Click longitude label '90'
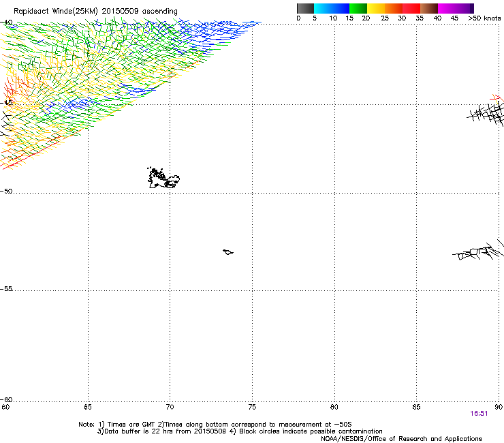Image resolution: width=504 pixels, height=443 pixels. point(499,407)
